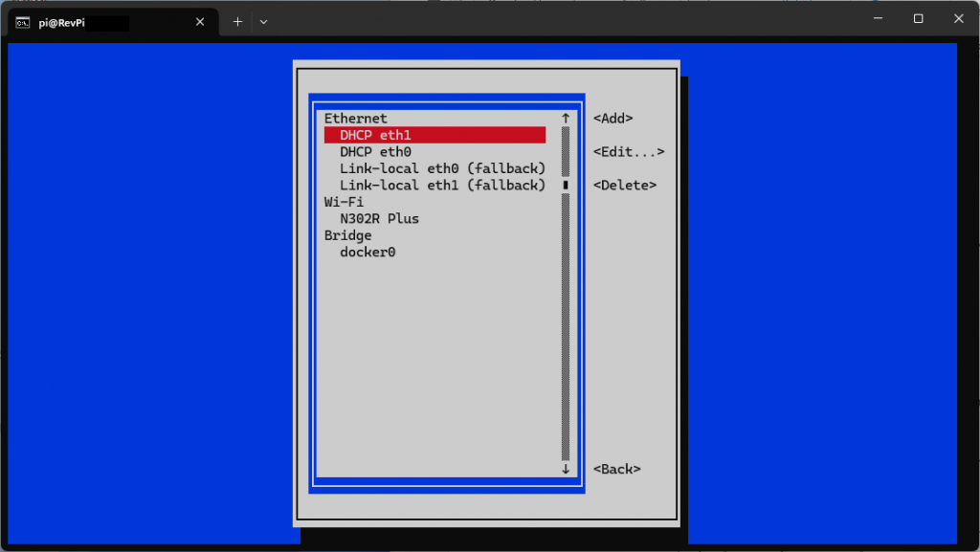Minimize the terminal window
Image resolution: width=980 pixels, height=552 pixels.
coord(879,19)
